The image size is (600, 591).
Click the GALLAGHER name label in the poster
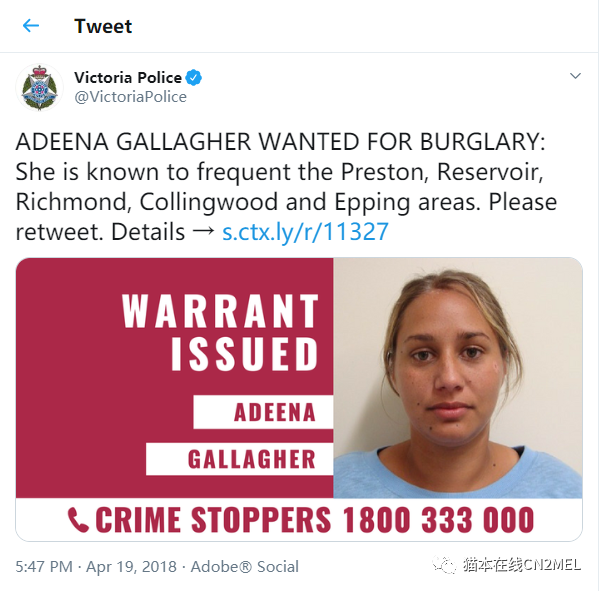pyautogui.click(x=240, y=459)
